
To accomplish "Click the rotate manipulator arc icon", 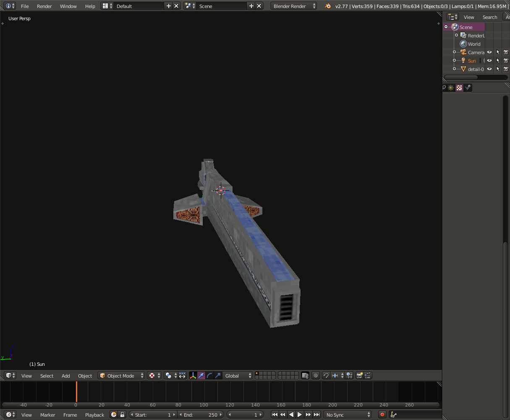I will [209, 375].
